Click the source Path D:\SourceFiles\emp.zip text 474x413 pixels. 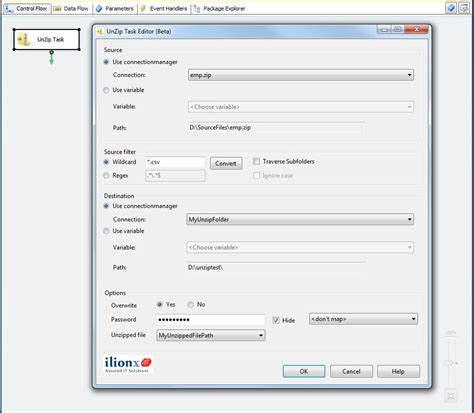pyautogui.click(x=220, y=128)
